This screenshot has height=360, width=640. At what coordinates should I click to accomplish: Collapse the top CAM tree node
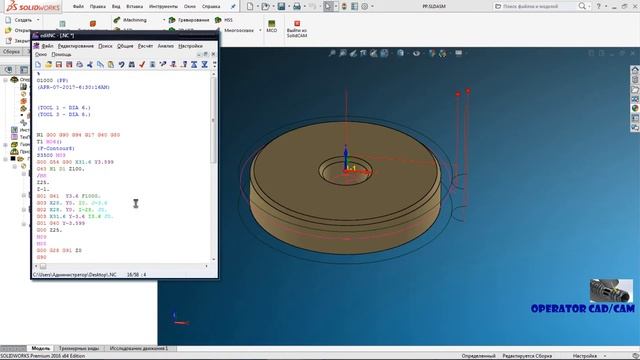(x=6, y=80)
